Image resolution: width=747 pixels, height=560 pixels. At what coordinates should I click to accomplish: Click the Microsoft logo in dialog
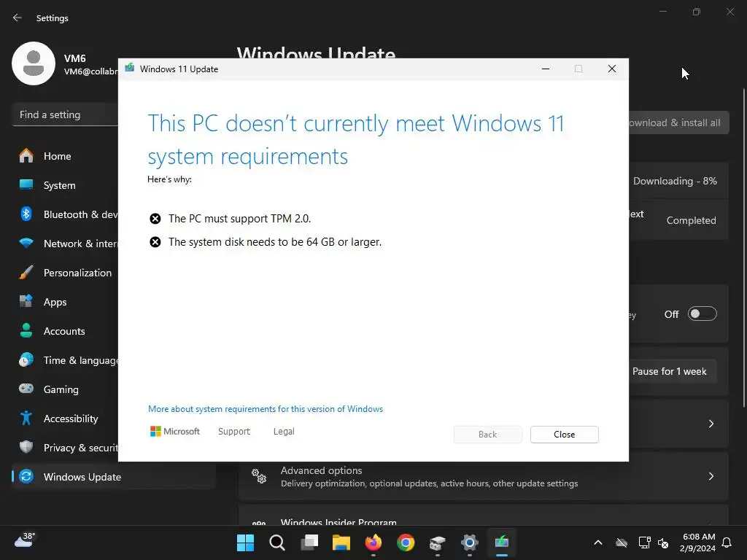coord(175,432)
